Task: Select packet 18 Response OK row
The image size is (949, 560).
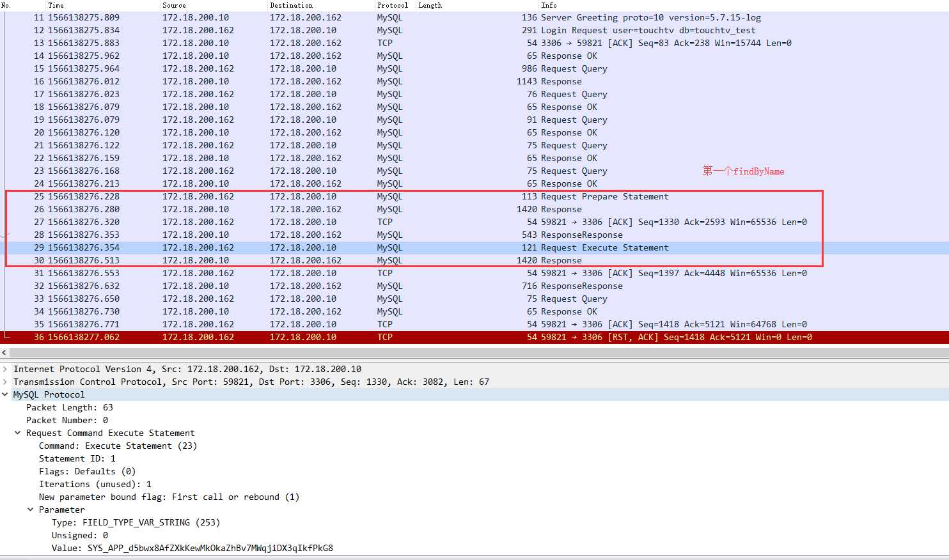Action: (x=474, y=107)
